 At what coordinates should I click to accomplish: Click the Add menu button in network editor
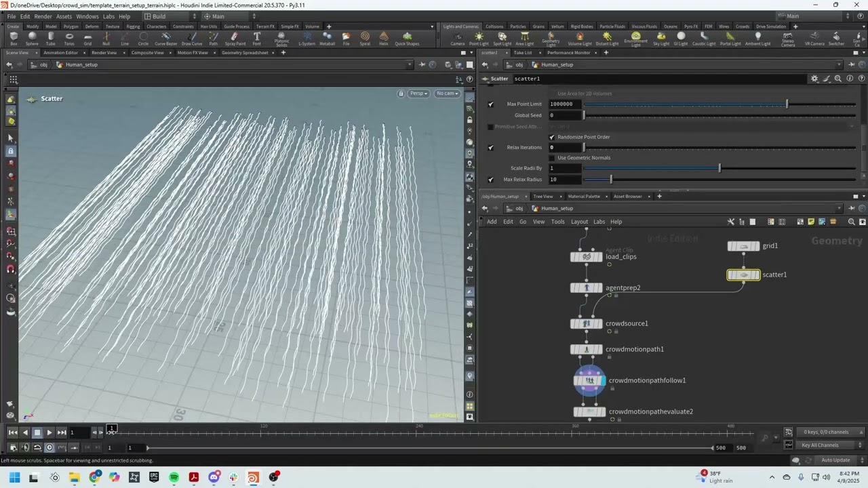tap(492, 222)
